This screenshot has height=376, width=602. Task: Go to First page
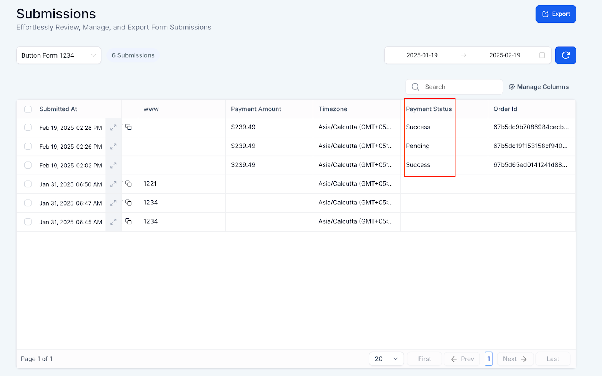click(x=424, y=359)
